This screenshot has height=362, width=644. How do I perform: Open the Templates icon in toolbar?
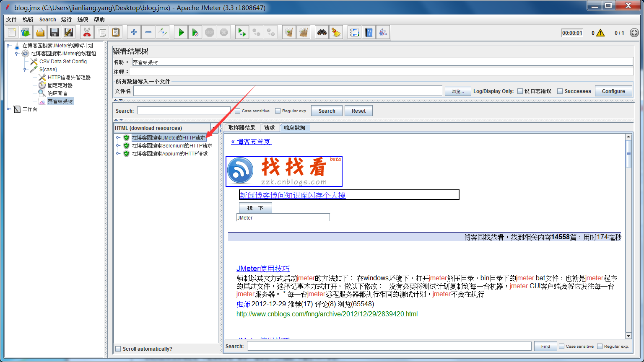tap(26, 32)
